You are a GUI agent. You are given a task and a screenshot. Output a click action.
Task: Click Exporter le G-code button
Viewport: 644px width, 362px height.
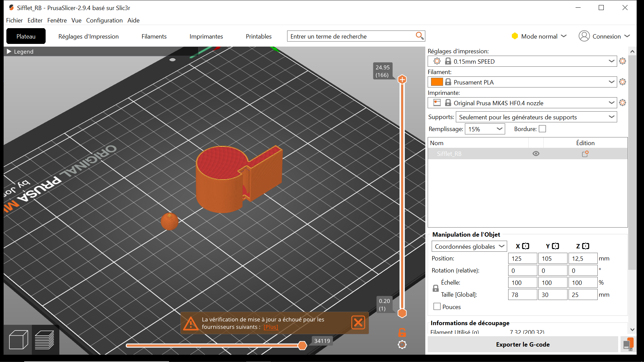[522, 344]
